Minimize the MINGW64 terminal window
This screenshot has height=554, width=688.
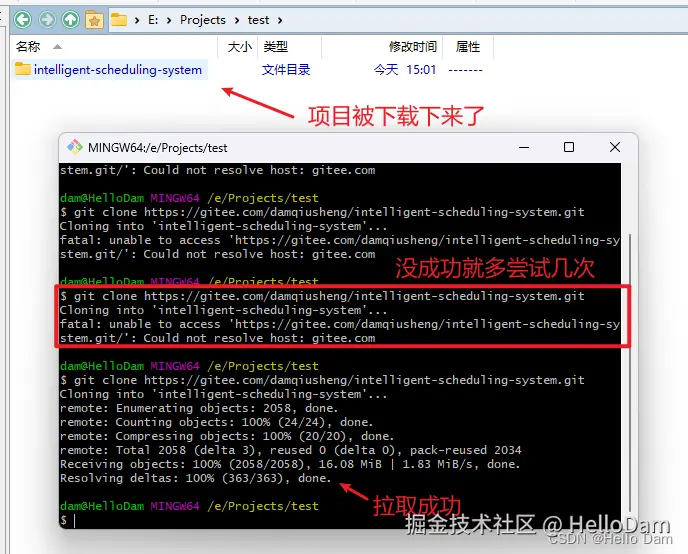pos(524,147)
